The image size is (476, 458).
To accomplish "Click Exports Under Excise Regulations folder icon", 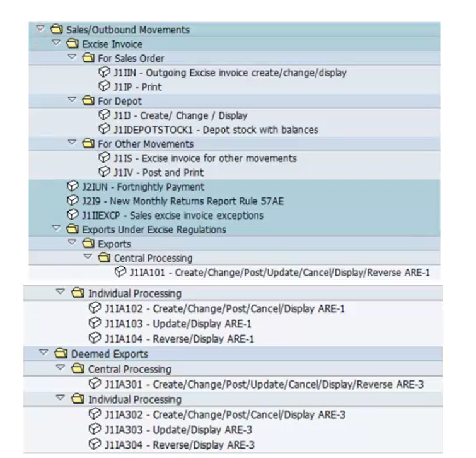I will click(73, 229).
